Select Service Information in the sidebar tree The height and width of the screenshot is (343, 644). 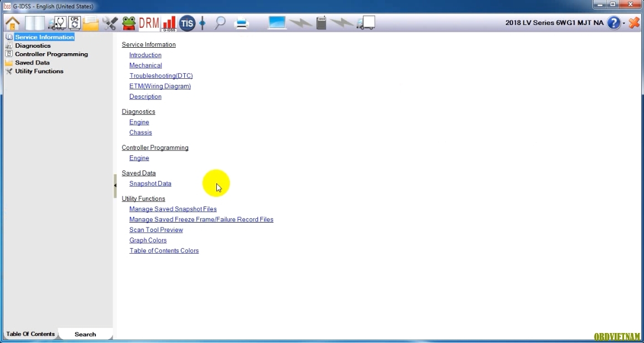pyautogui.click(x=44, y=37)
